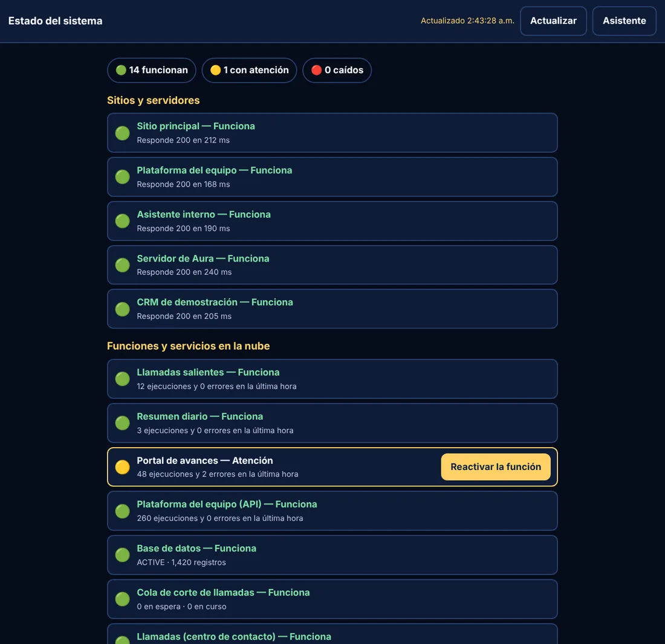Click green status dot of Plataforma del equipo — Funciona
Image resolution: width=665 pixels, height=644 pixels.
pos(123,177)
